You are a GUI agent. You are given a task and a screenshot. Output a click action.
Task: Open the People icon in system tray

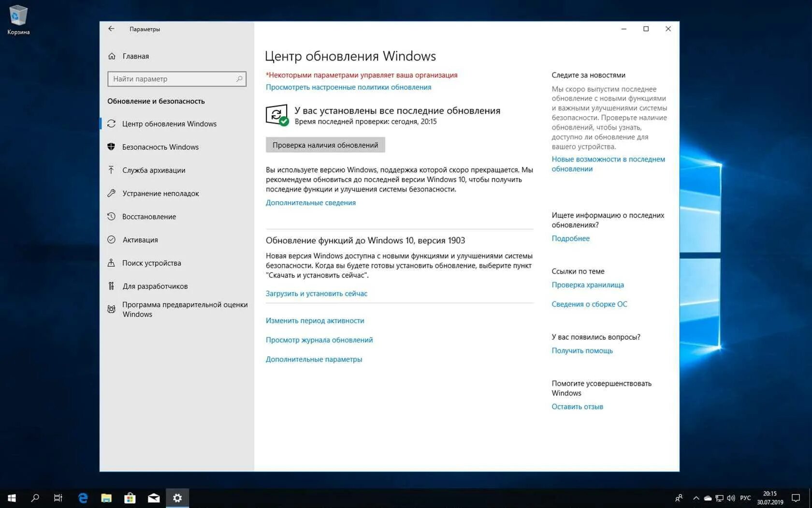[x=679, y=498]
